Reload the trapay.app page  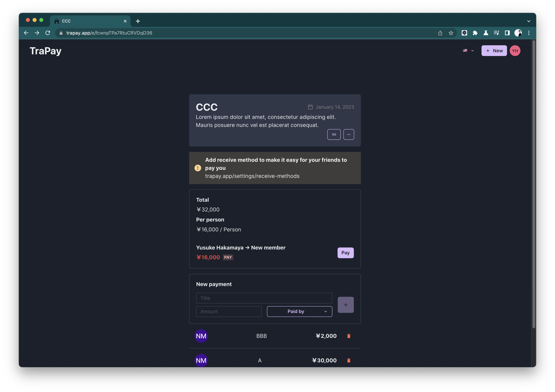point(48,33)
